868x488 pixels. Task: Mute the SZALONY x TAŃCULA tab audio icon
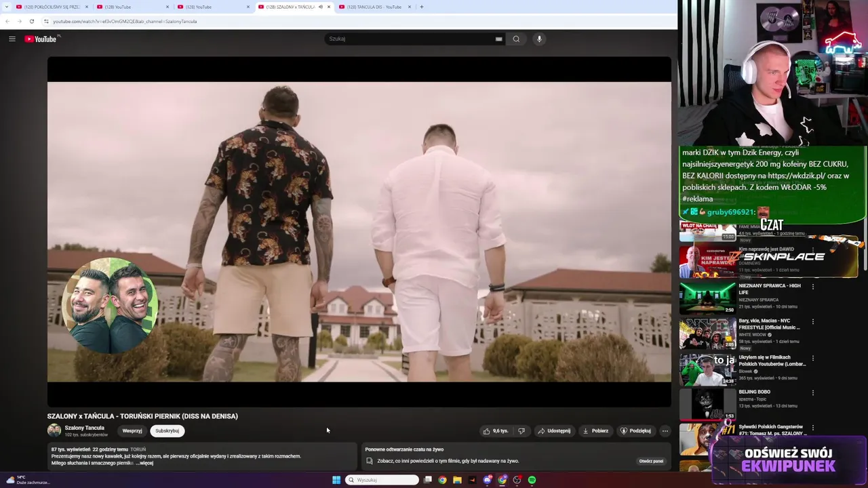click(x=320, y=7)
